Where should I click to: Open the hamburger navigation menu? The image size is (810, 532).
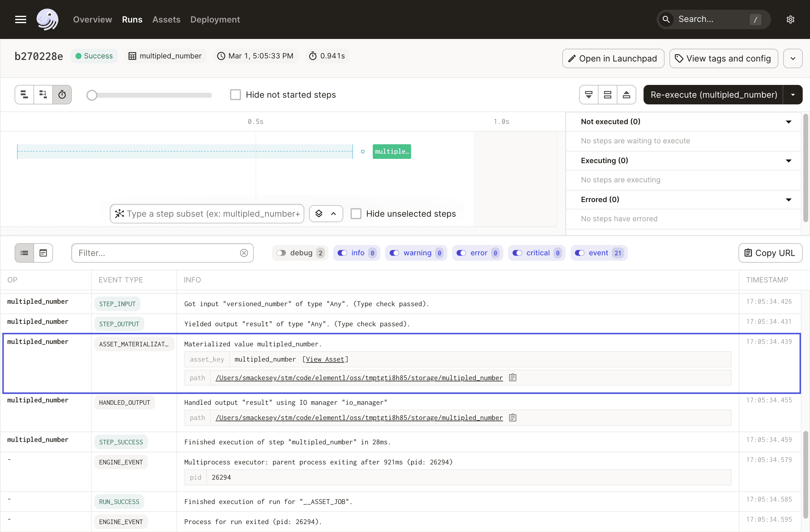point(20,19)
